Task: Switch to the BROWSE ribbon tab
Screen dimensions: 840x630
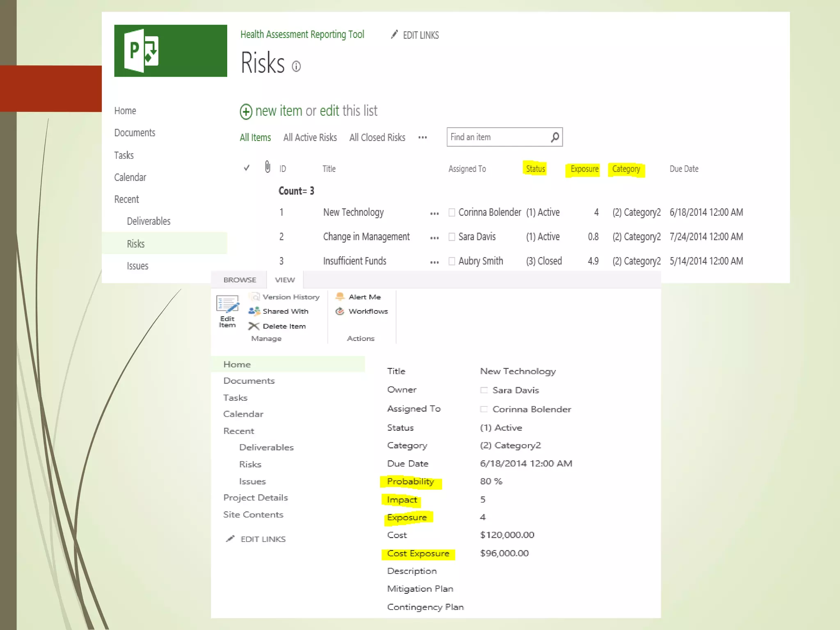Action: (240, 280)
